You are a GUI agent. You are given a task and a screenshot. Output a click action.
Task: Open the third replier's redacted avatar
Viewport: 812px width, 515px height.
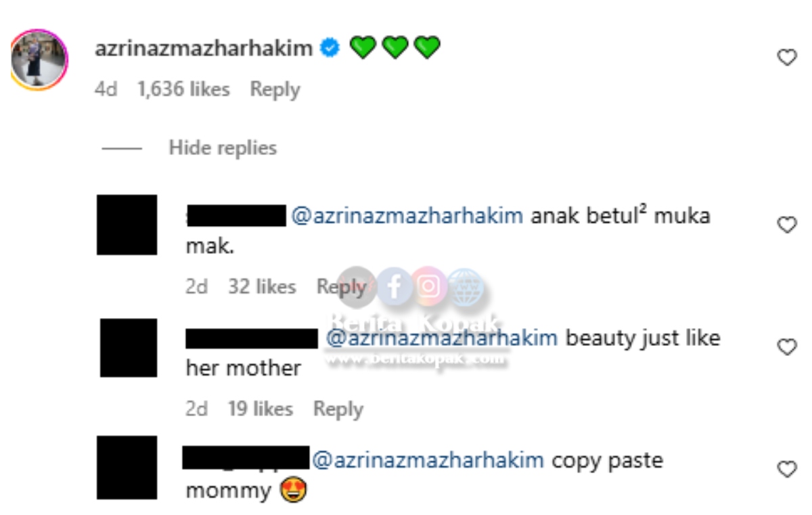pos(127,468)
